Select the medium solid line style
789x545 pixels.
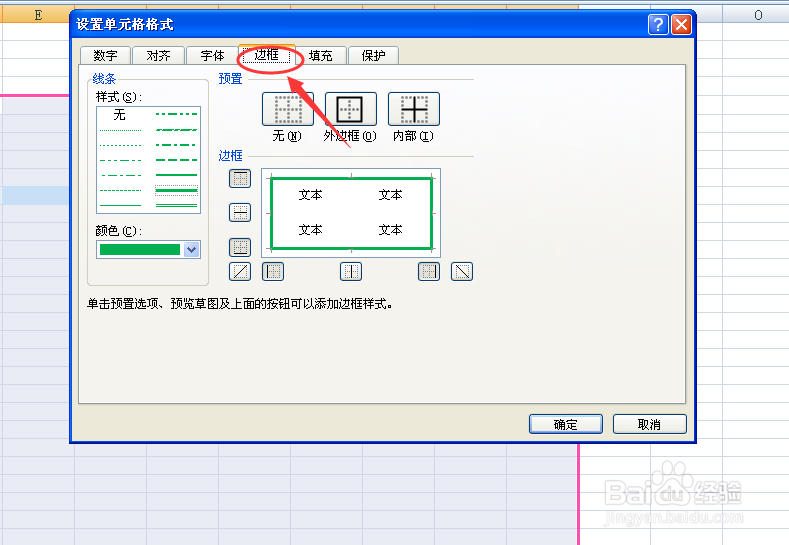(x=176, y=175)
